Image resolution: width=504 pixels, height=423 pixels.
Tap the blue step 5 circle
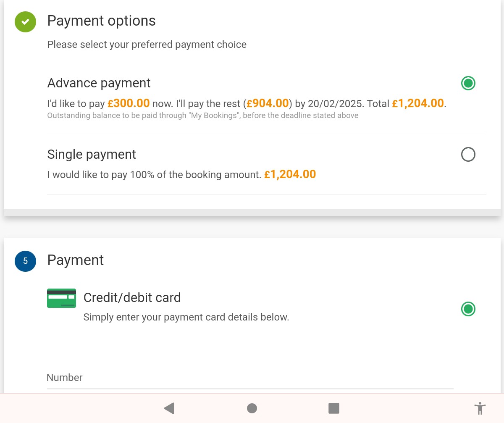click(x=25, y=261)
